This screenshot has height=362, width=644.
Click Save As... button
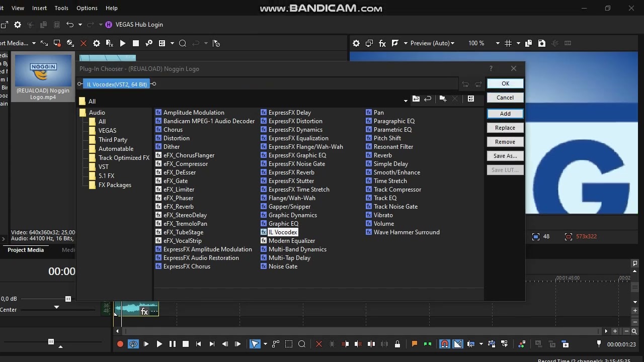tap(505, 156)
